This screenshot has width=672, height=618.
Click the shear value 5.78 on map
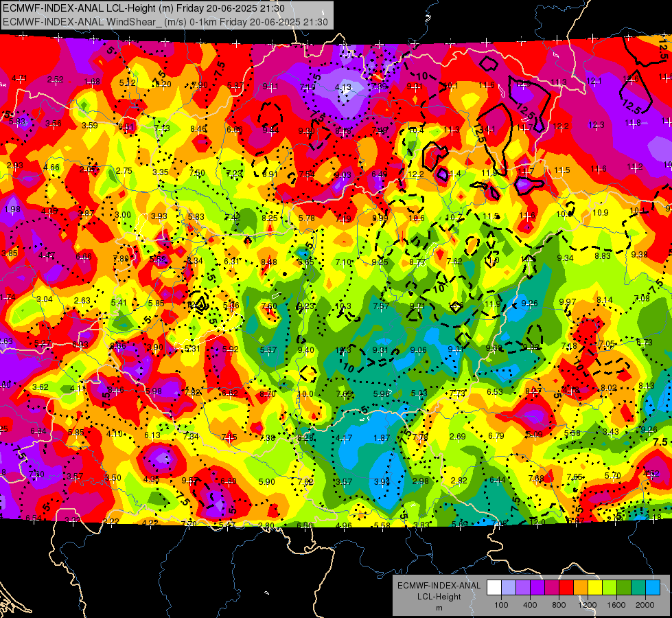pyautogui.click(x=306, y=218)
